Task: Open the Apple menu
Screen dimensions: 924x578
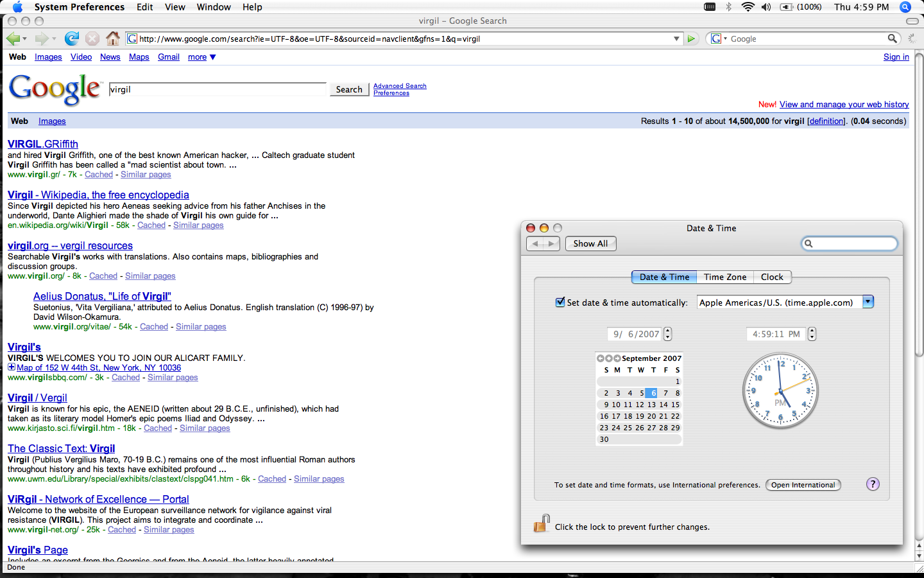Action: pyautogui.click(x=17, y=7)
